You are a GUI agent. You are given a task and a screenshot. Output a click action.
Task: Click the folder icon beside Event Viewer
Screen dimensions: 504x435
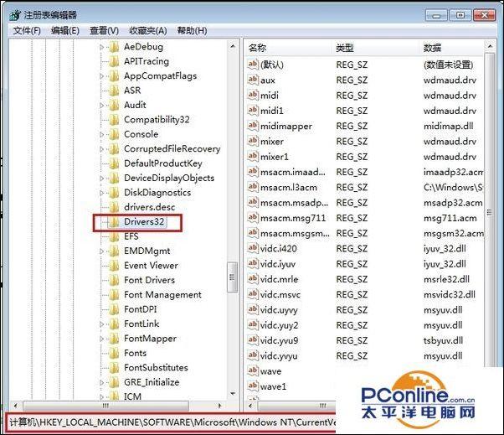[x=114, y=266]
